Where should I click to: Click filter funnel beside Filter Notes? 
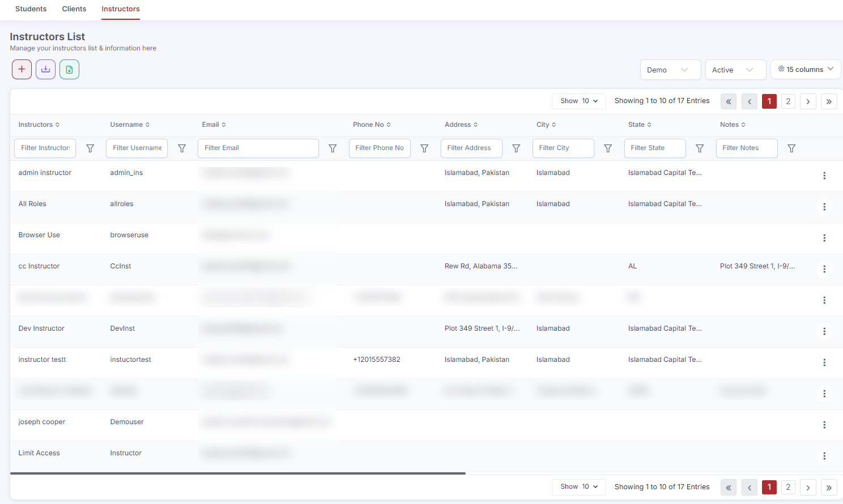tap(791, 148)
